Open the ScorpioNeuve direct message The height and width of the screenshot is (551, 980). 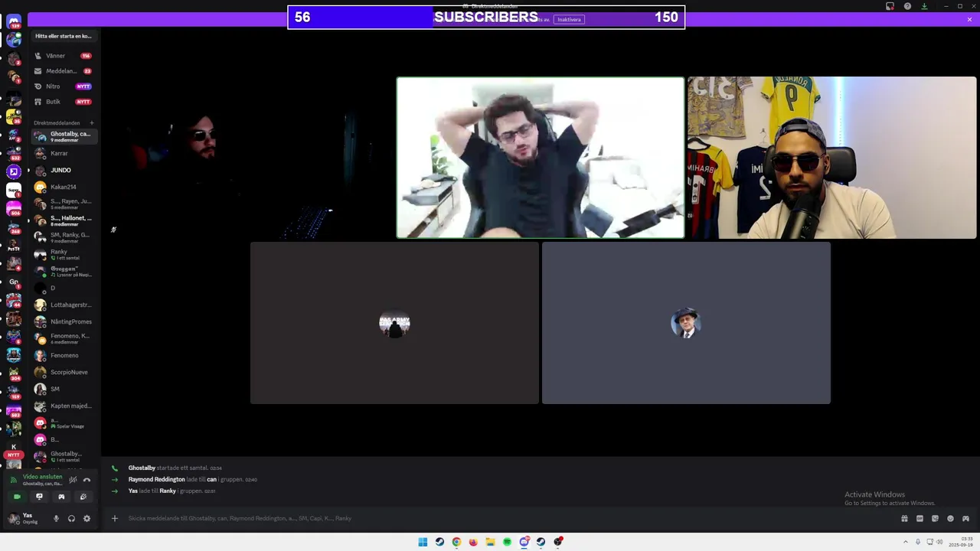(x=64, y=372)
